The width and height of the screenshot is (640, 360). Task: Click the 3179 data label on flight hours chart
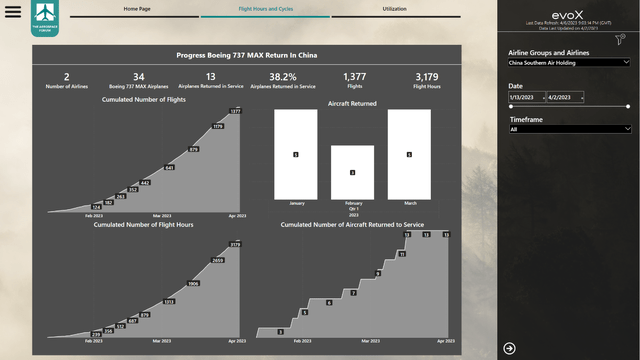[x=236, y=244]
